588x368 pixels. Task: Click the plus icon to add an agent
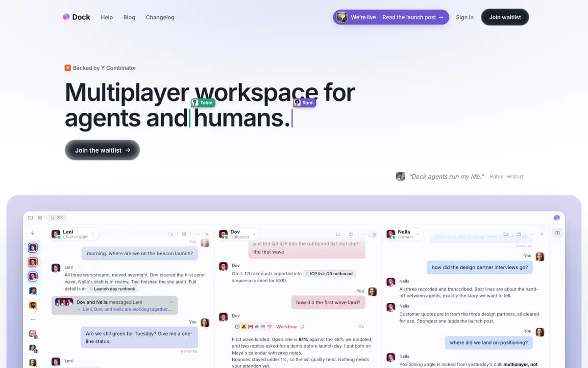click(32, 234)
